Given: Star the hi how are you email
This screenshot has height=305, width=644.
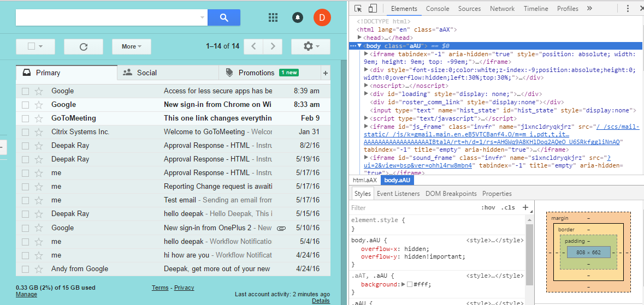Looking at the screenshot, I should click(x=39, y=255).
